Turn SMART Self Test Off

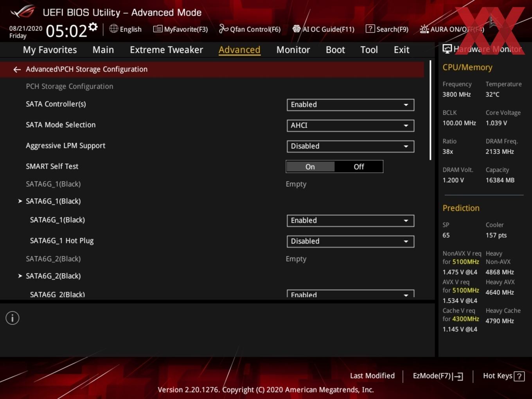click(x=359, y=167)
